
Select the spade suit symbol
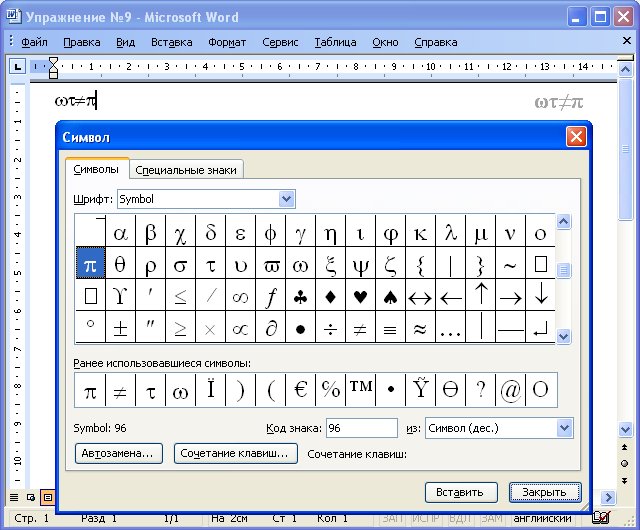[391, 295]
